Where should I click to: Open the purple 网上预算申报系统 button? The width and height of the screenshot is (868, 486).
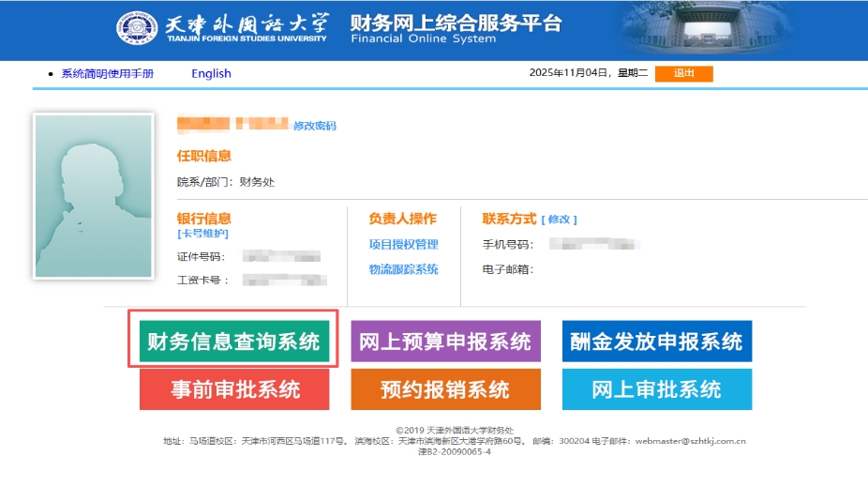(445, 342)
